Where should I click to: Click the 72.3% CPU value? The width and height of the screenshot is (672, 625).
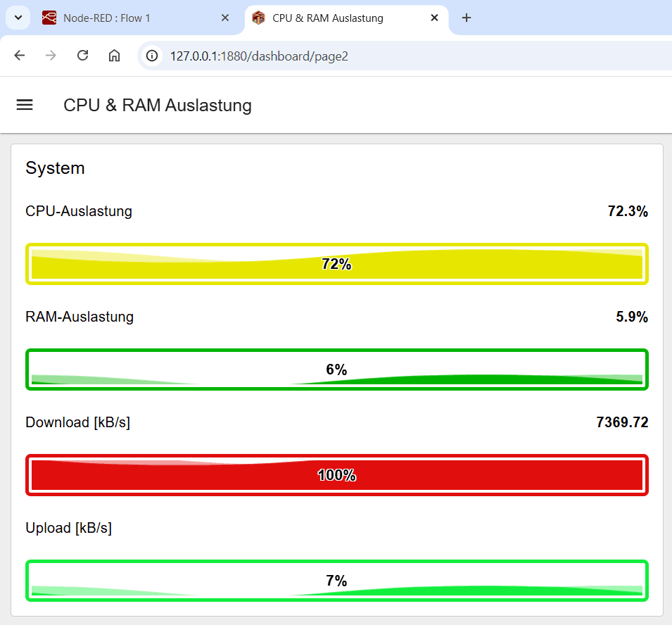628,210
